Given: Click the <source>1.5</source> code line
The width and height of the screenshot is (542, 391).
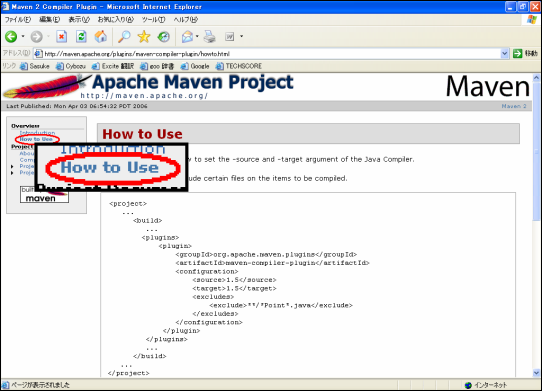Looking at the screenshot, I should (234, 280).
